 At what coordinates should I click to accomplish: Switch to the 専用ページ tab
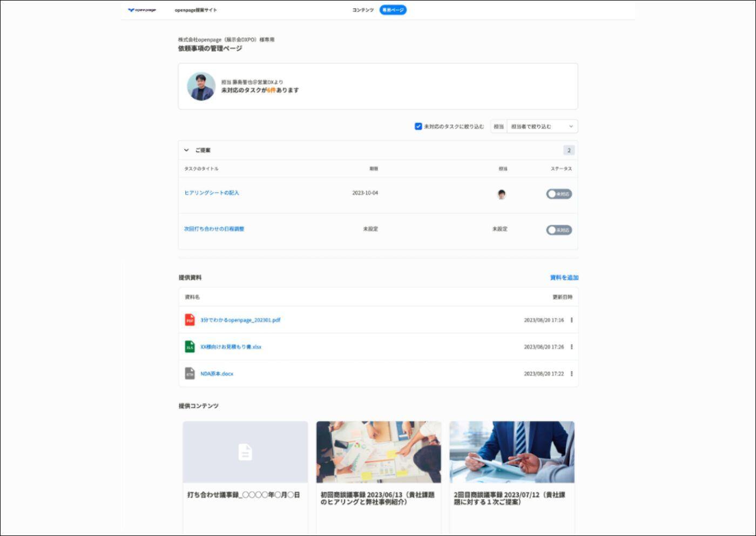[393, 10]
